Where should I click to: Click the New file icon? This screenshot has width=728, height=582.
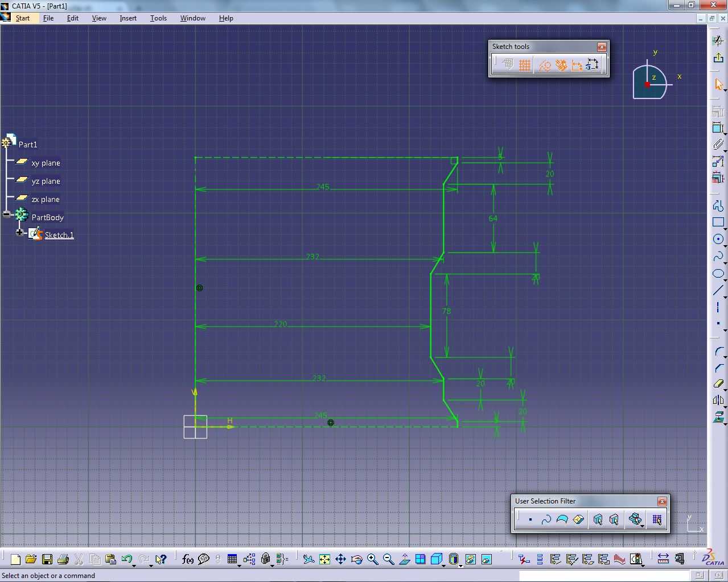15,559
